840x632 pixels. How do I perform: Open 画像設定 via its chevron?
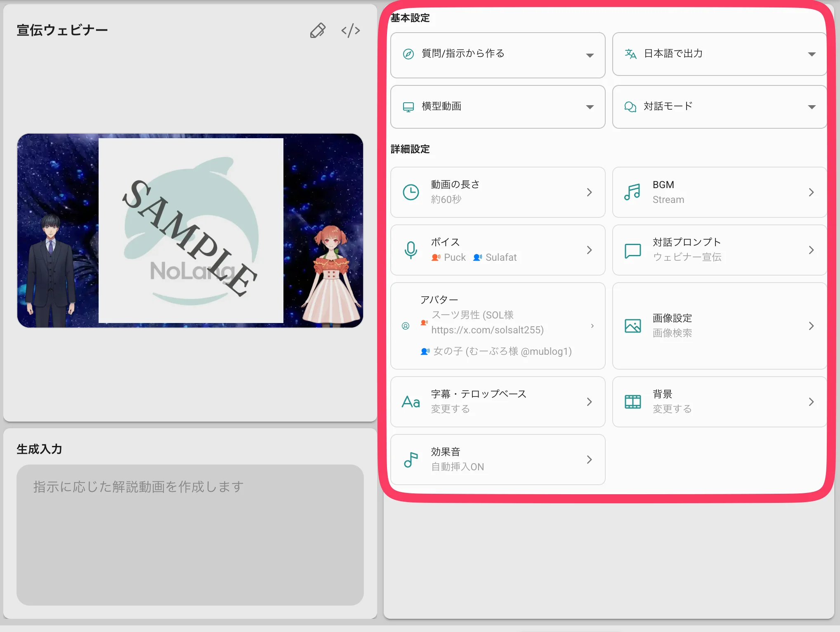tap(811, 326)
